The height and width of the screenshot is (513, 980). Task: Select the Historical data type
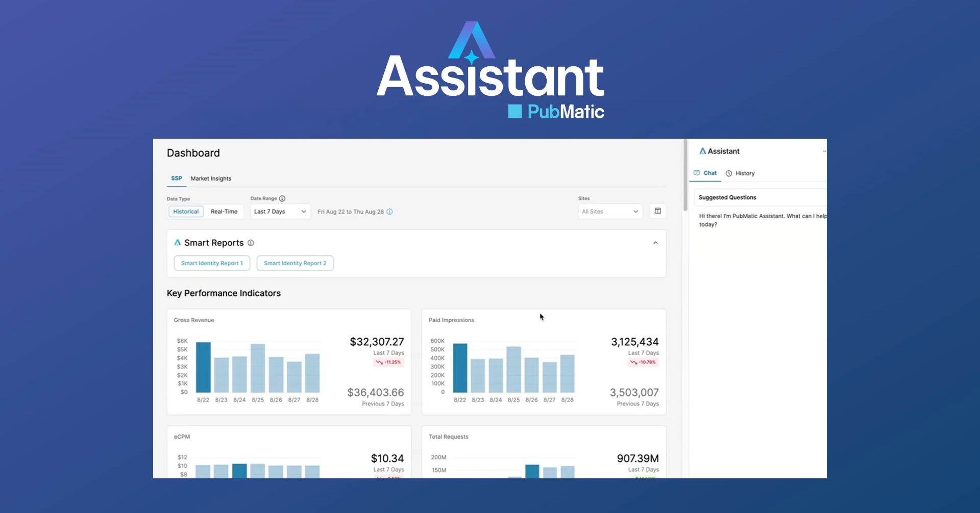pyautogui.click(x=186, y=211)
